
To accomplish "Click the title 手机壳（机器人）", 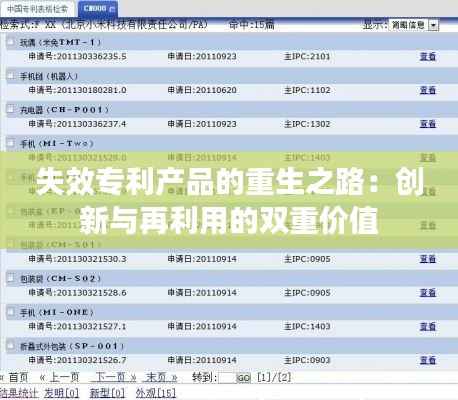I will coord(49,76).
